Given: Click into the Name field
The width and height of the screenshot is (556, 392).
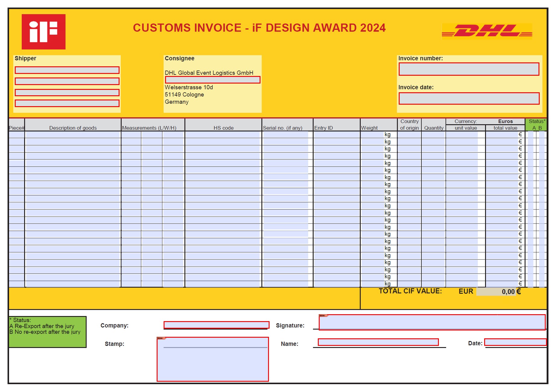Looking at the screenshot, I should (378, 342).
